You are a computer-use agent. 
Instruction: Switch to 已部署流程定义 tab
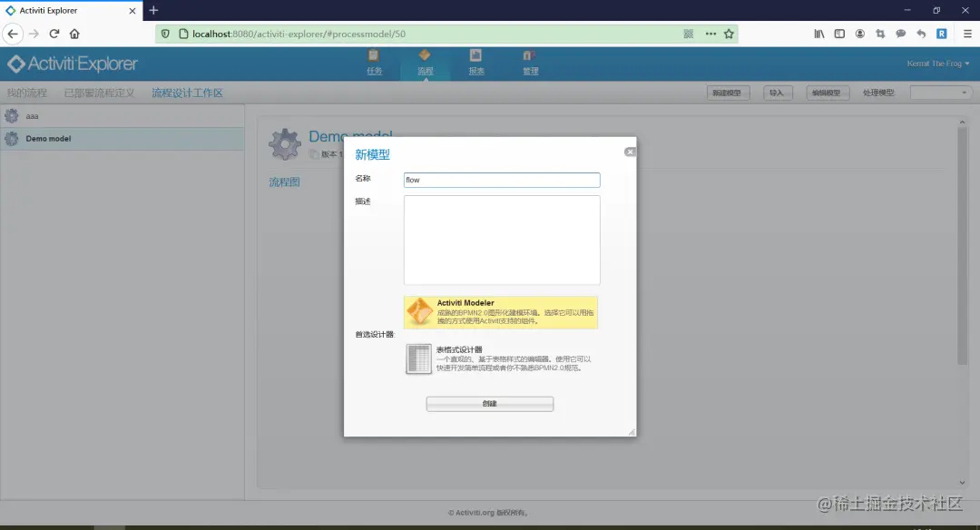point(100,93)
